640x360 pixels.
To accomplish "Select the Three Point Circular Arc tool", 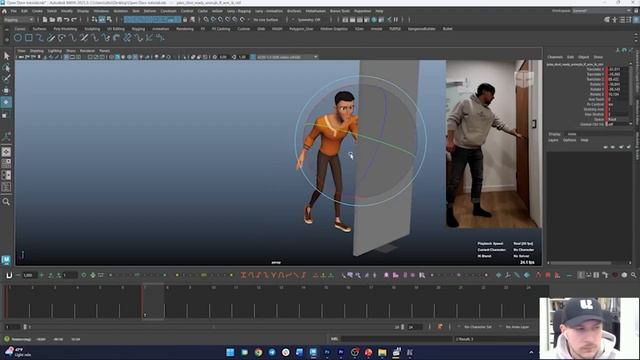I will click(62, 38).
